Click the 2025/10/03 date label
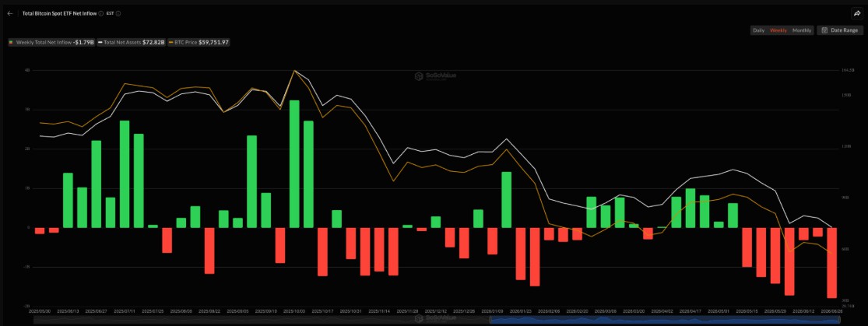This screenshot has height=326, width=868. (x=294, y=312)
